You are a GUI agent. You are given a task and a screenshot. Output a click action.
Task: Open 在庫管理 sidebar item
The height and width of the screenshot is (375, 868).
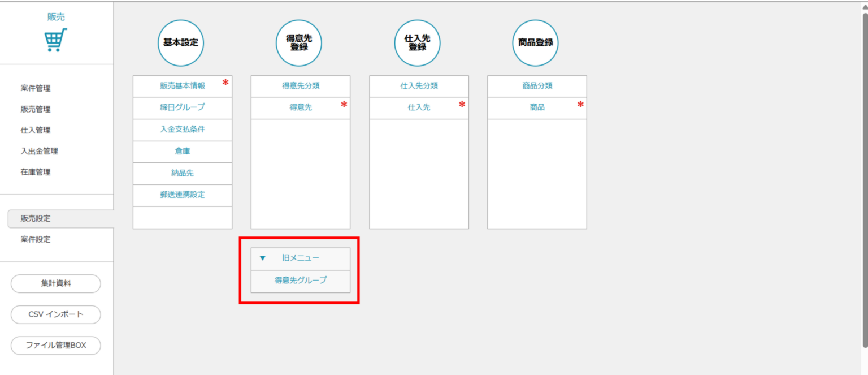36,172
